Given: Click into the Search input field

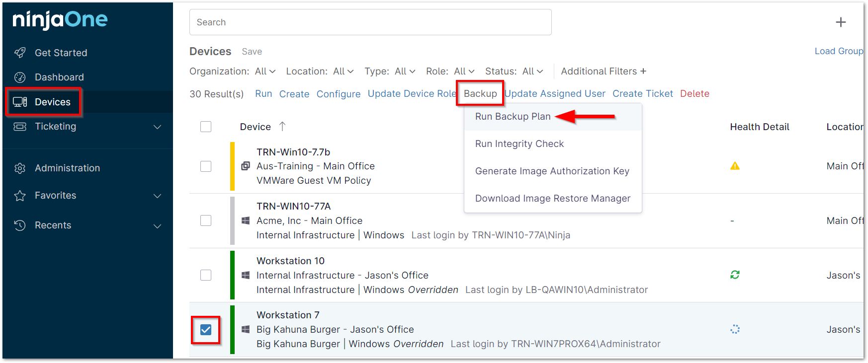Looking at the screenshot, I should [370, 22].
